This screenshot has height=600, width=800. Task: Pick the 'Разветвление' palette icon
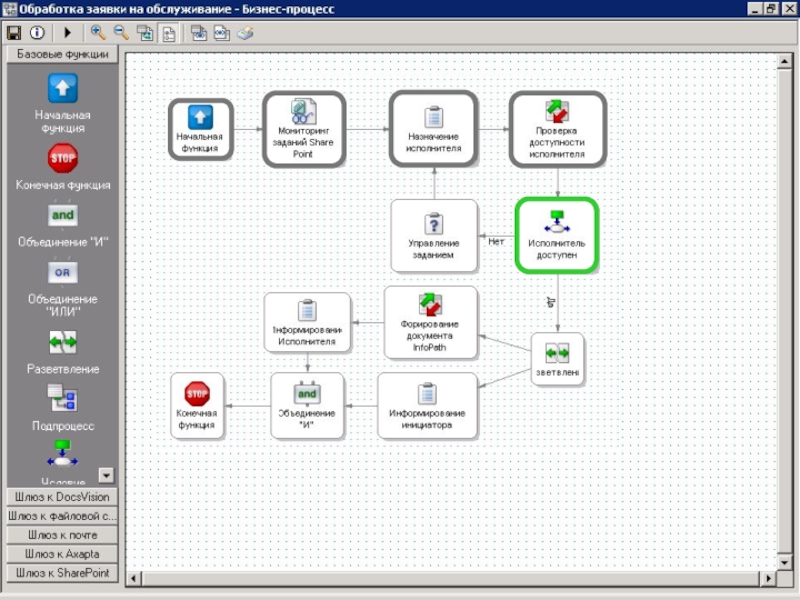click(63, 342)
